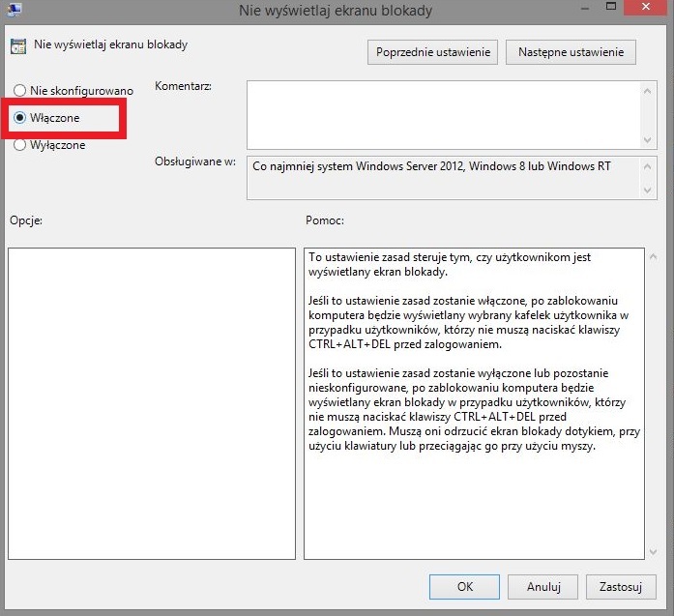Click the Obsługiwane w scroll up arrow
Image resolution: width=674 pixels, height=616 pixels.
(647, 166)
